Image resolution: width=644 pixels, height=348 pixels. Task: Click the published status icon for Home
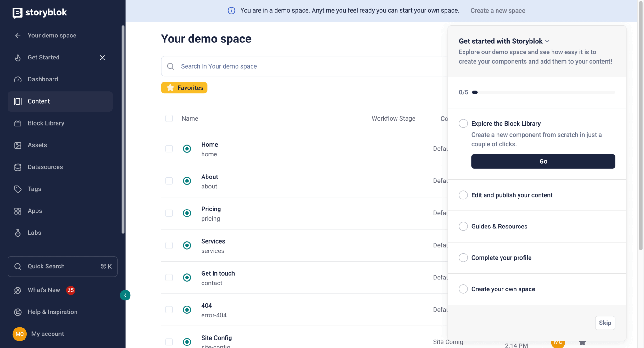coord(187,149)
